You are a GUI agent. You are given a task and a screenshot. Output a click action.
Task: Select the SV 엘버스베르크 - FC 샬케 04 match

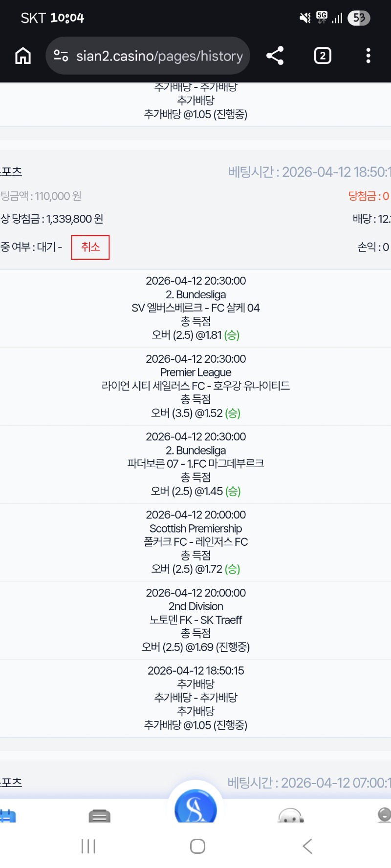(195, 308)
